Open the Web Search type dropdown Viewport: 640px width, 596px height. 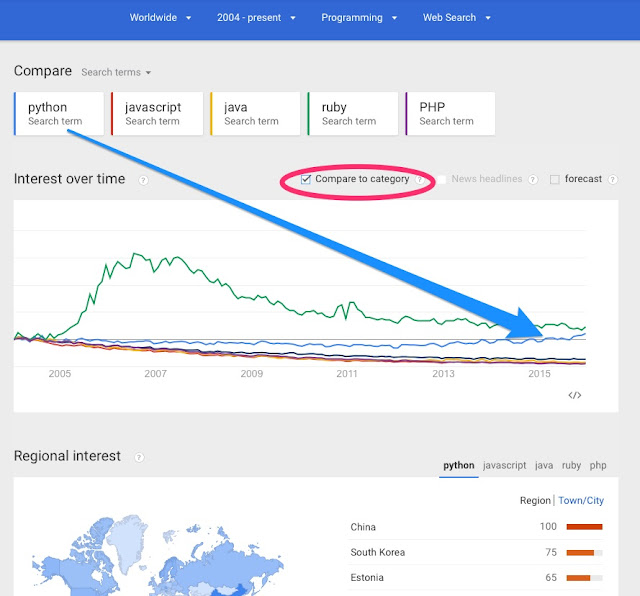(456, 18)
